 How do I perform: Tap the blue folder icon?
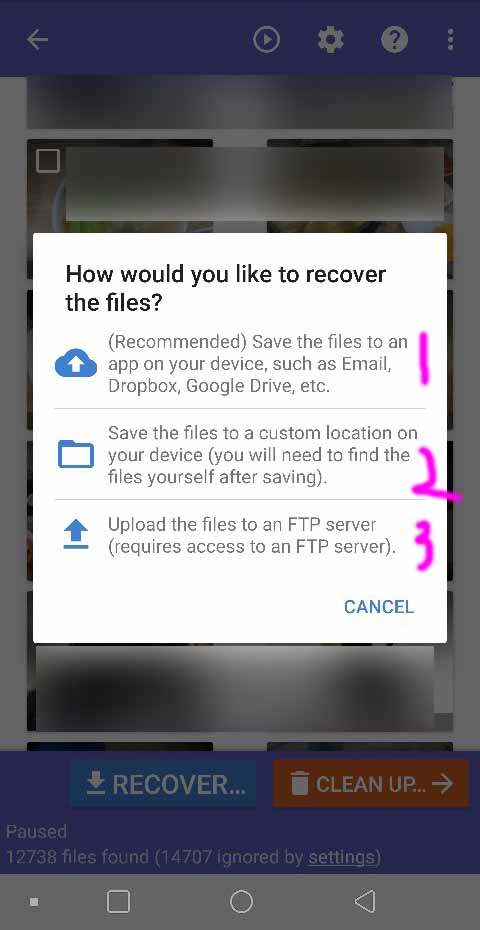(x=76, y=454)
